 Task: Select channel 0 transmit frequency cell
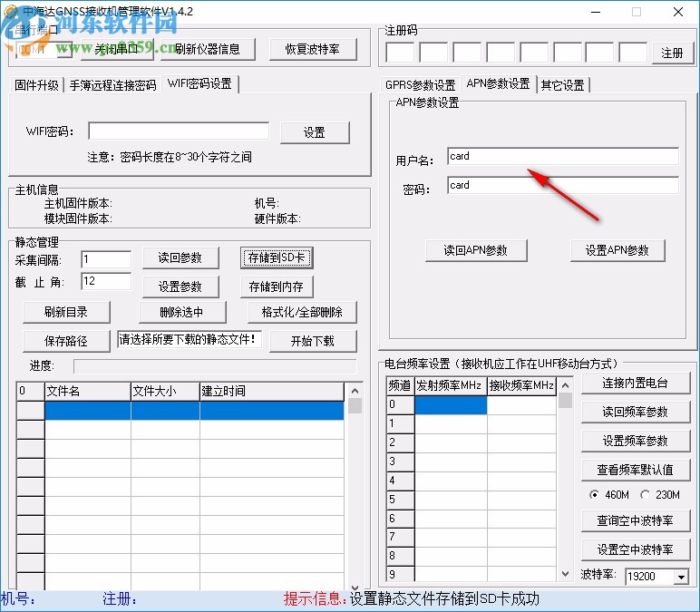[x=451, y=405]
